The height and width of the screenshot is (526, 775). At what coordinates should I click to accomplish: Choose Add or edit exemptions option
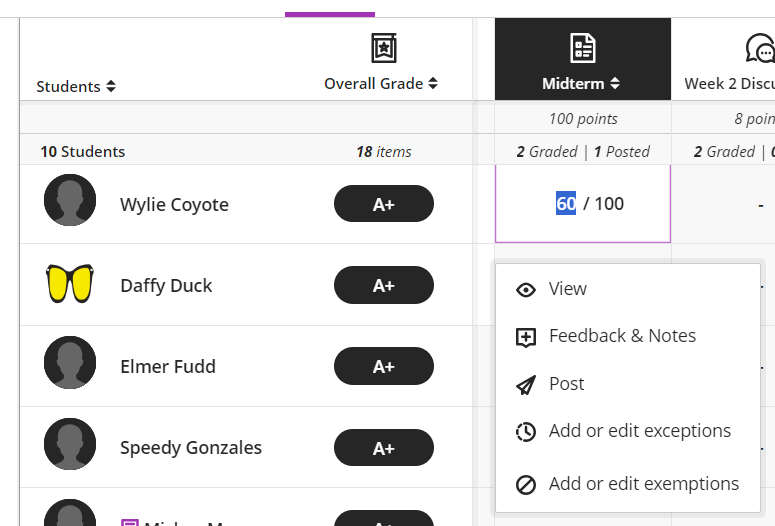pos(644,484)
